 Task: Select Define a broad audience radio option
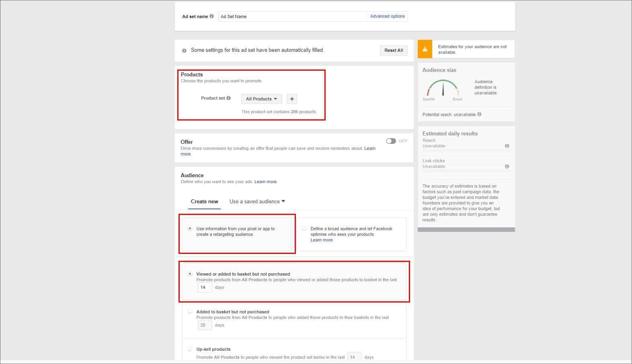click(x=304, y=229)
